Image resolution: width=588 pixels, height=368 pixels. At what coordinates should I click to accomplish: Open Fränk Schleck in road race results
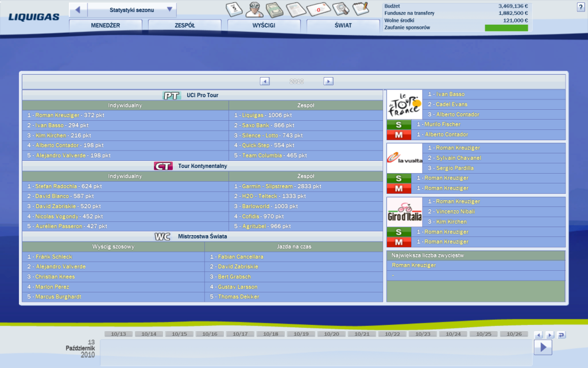(53, 257)
